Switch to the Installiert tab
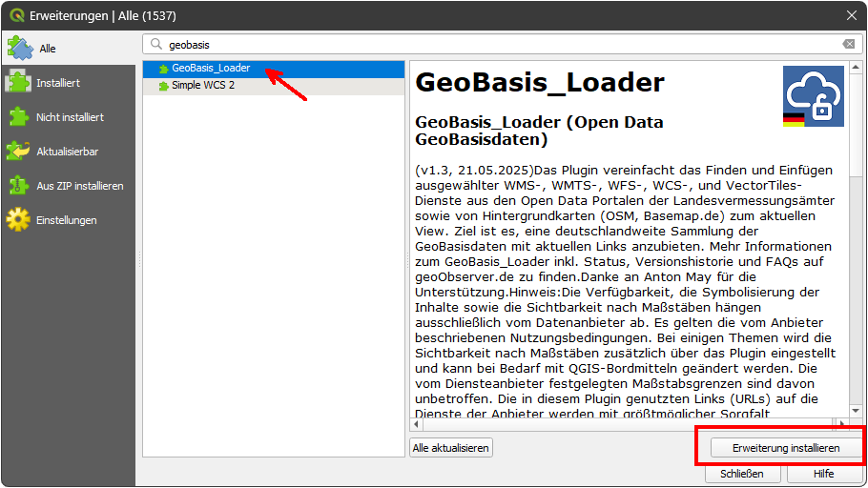The image size is (868, 488). coord(69,82)
